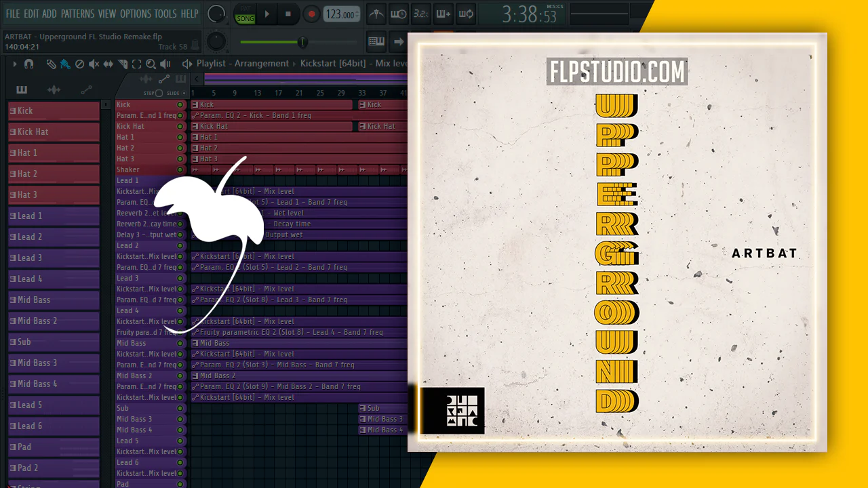Select Pad pattern in picker panel
The height and width of the screenshot is (488, 868).
[54, 447]
